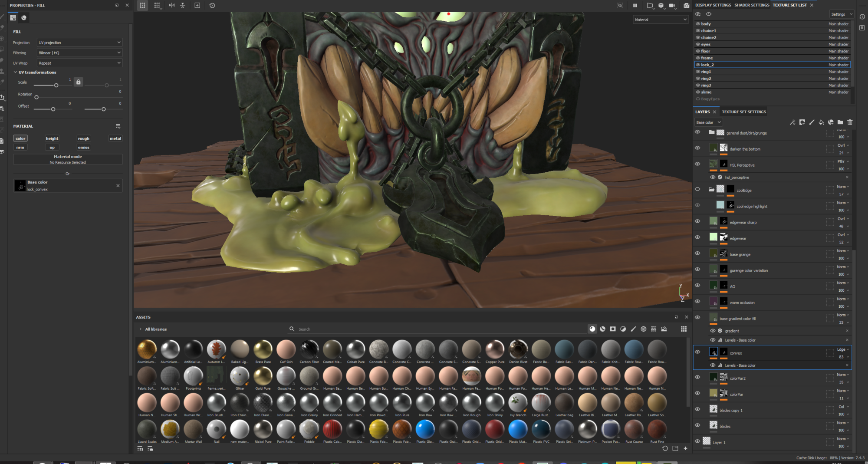Toggle visibility of the floor texture set
The height and width of the screenshot is (464, 868).
click(698, 51)
